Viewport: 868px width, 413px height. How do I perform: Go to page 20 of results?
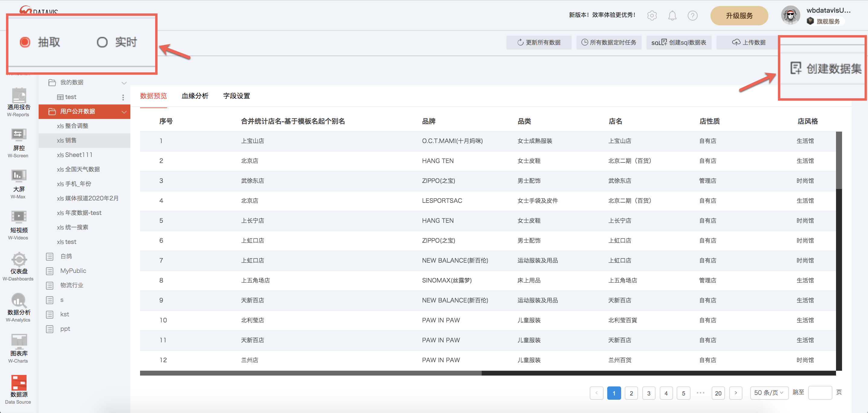click(x=718, y=393)
